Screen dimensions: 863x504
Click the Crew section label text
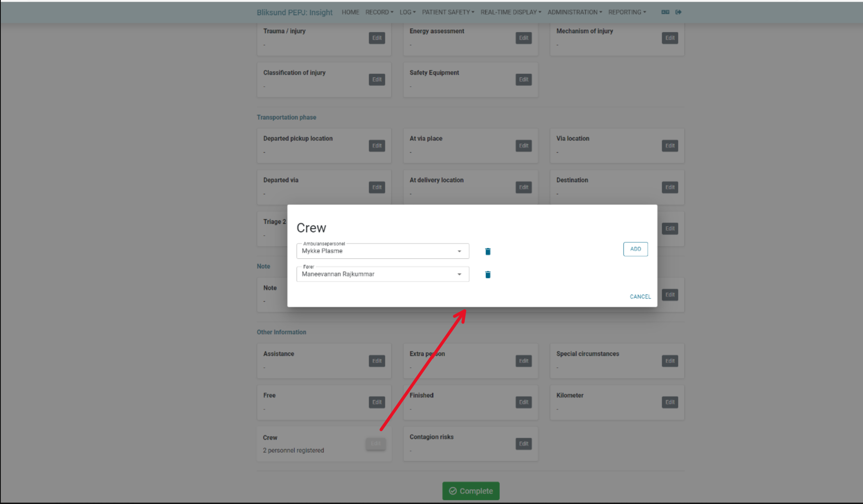pos(270,437)
